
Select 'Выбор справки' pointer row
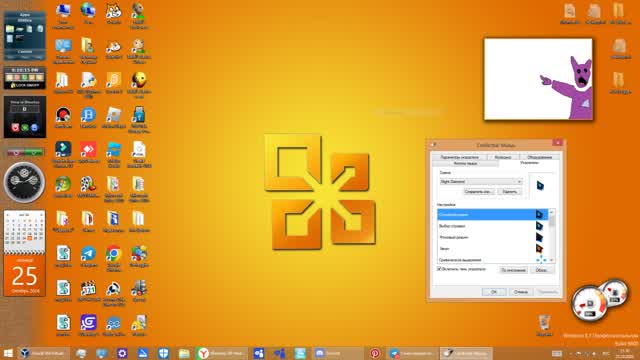coord(493,226)
